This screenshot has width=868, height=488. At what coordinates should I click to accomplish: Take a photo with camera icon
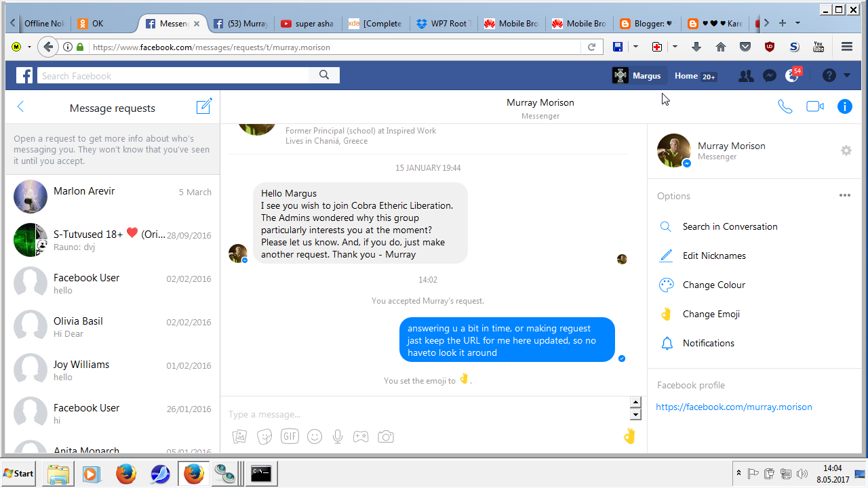(x=386, y=436)
